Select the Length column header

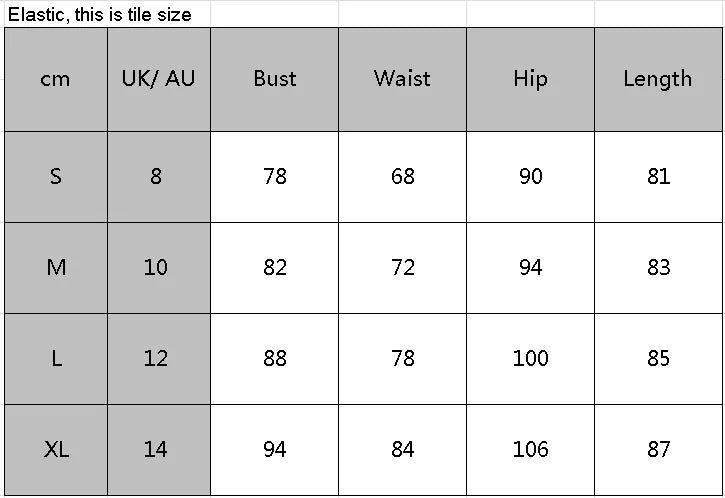pos(658,79)
